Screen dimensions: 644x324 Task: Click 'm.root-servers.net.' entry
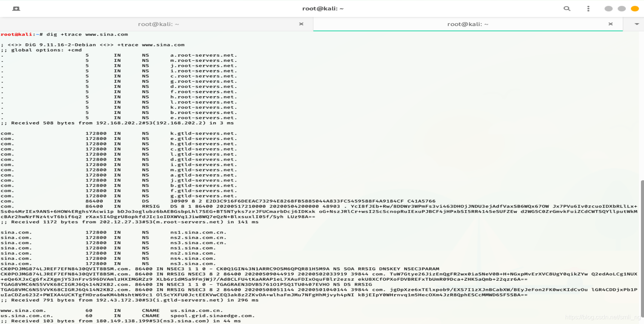pos(203,60)
